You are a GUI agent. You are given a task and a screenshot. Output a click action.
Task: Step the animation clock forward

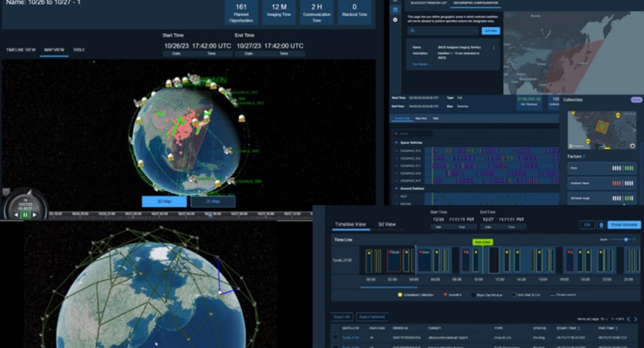pos(34,215)
